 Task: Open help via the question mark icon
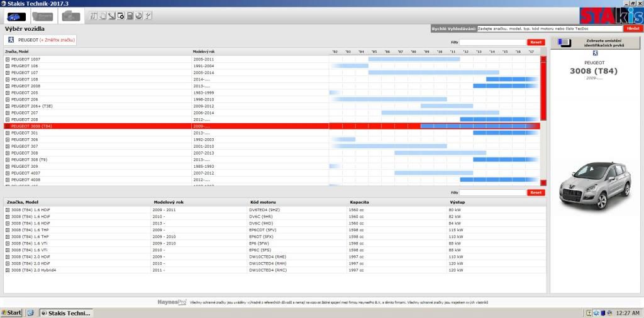[x=147, y=16]
